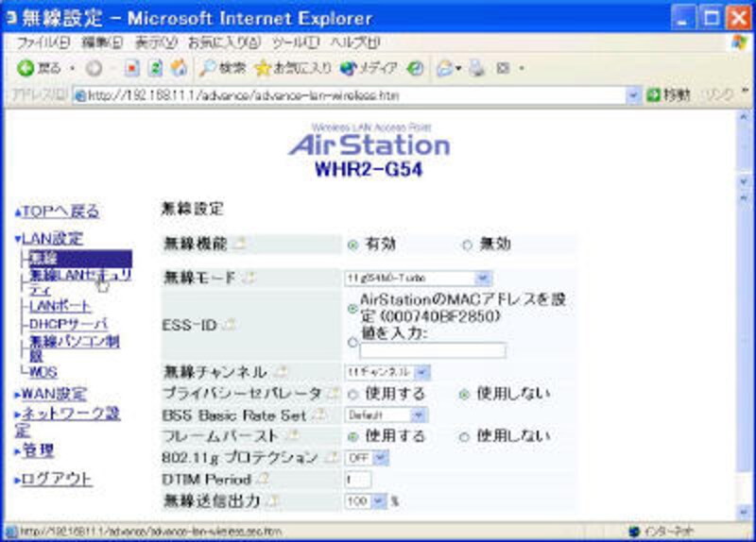Click the LANポート sidebar link
This screenshot has height=542, width=756.
click(60, 305)
